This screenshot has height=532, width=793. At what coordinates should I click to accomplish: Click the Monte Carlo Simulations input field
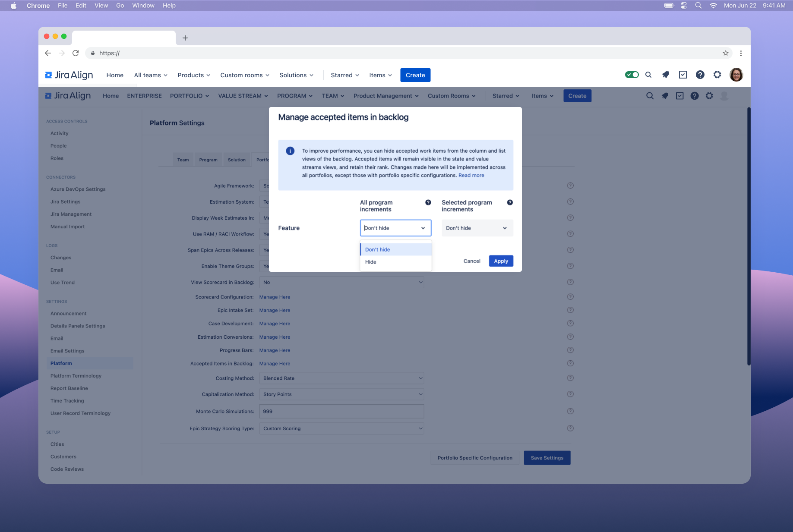coord(341,411)
